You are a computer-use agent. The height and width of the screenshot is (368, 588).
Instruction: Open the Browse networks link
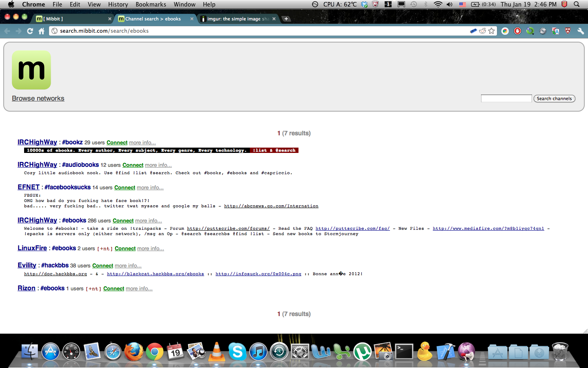coord(38,99)
